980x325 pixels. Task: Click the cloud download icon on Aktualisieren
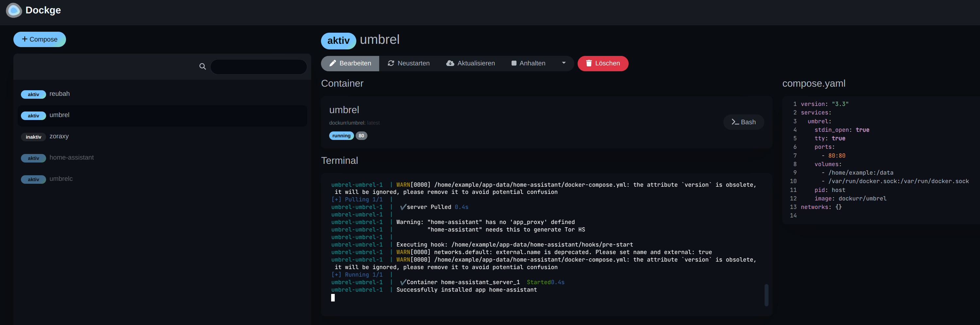tap(450, 63)
